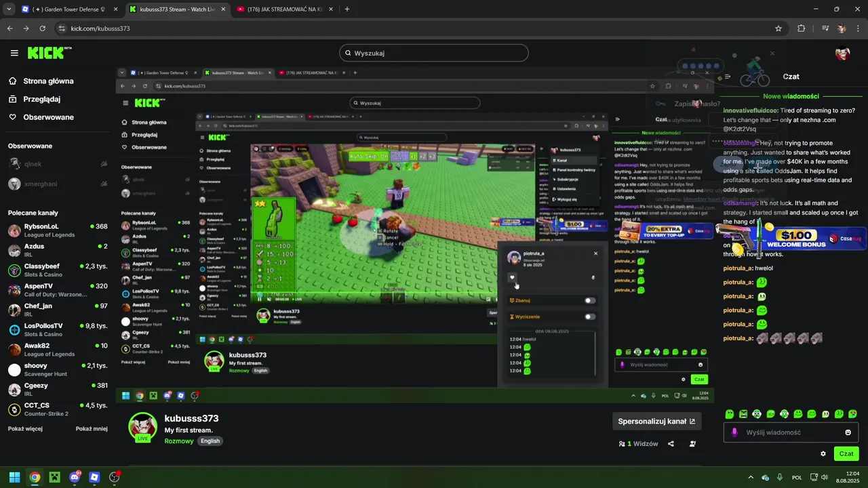Bookmark this page with the star icon
This screenshot has width=868, height=488.
tap(778, 28)
